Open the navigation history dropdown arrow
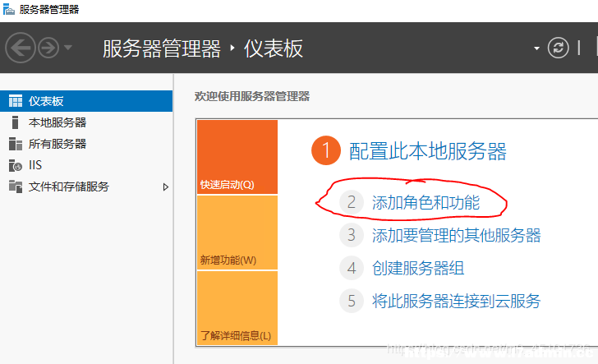Viewport: 598px width, 364px height. pyautogui.click(x=68, y=48)
